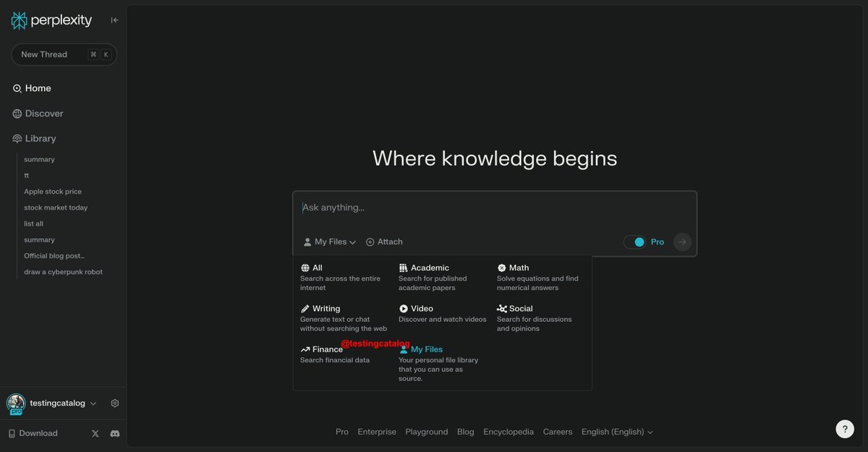Toggle the Pro search switch

[634, 242]
